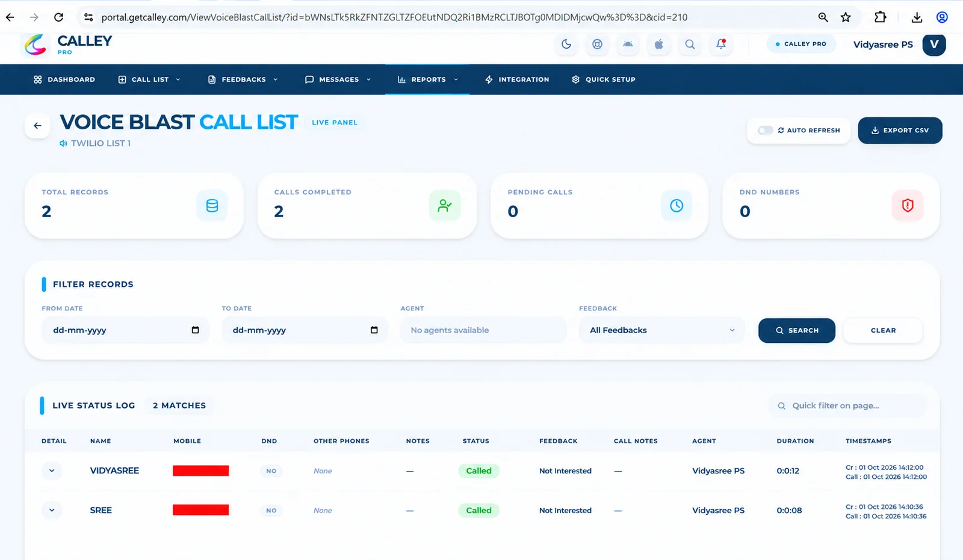This screenshot has height=560, width=963.
Task: Open the All Feedbacks dropdown
Action: click(661, 330)
